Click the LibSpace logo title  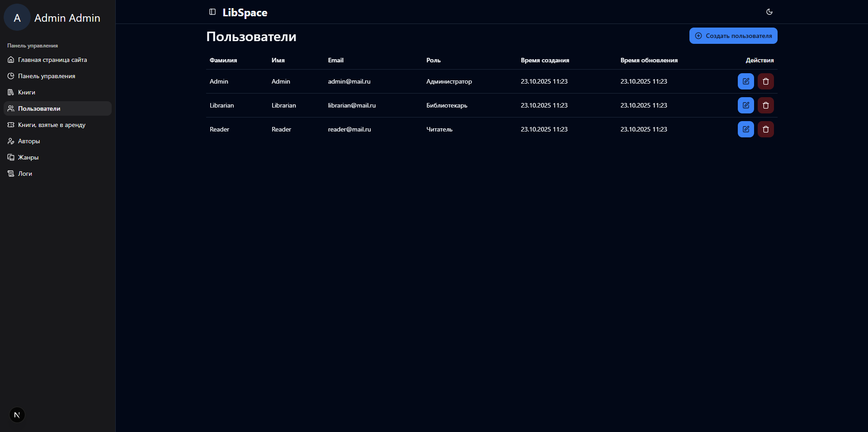tap(245, 13)
